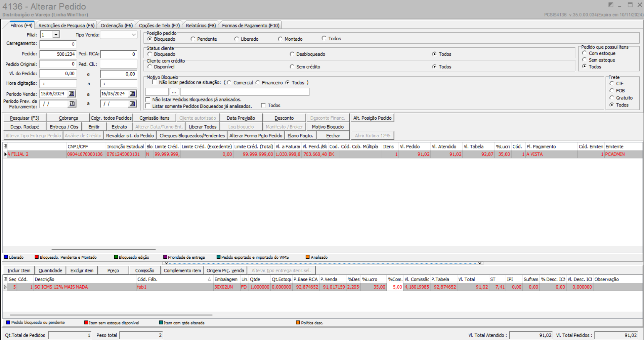Click the CNPJ/CPF column header
Screen dimensions: 644x340
click(x=86, y=146)
